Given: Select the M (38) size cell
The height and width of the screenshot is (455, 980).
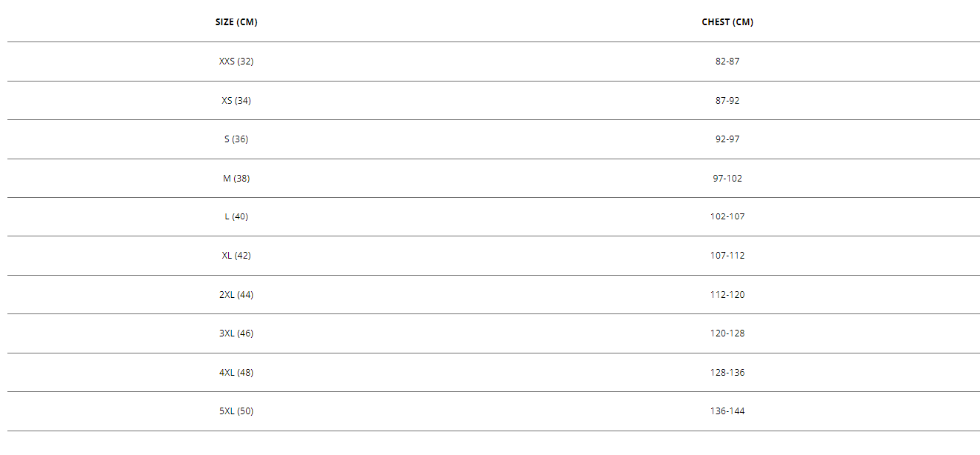Looking at the screenshot, I should pyautogui.click(x=236, y=178).
